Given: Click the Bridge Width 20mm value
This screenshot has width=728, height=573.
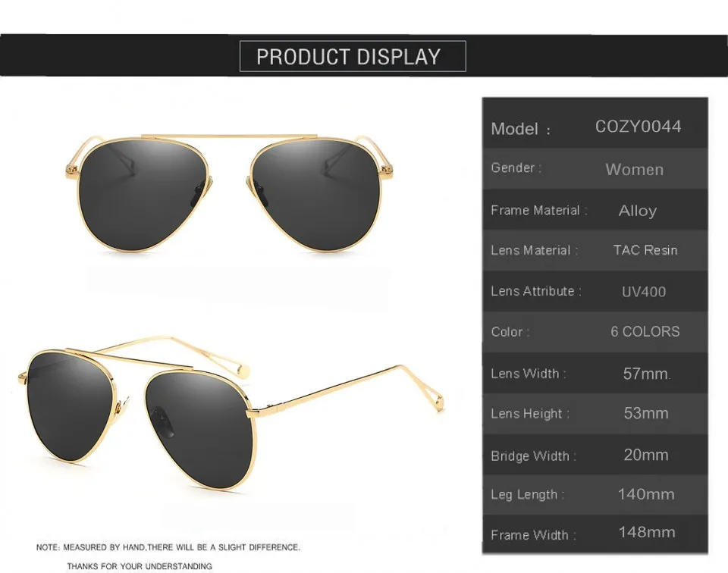Looking at the screenshot, I should [646, 455].
